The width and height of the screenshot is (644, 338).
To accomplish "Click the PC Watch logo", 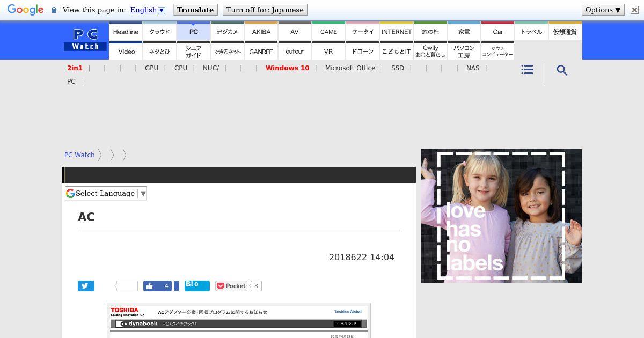I will tap(85, 40).
